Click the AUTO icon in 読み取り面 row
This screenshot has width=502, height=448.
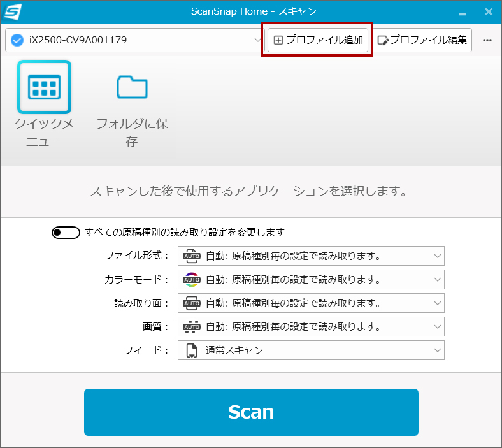(192, 303)
